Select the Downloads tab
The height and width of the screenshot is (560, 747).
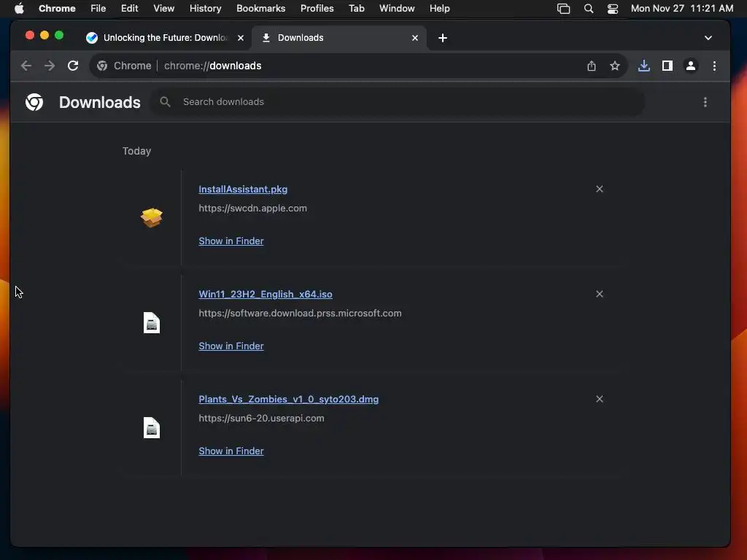(339, 38)
